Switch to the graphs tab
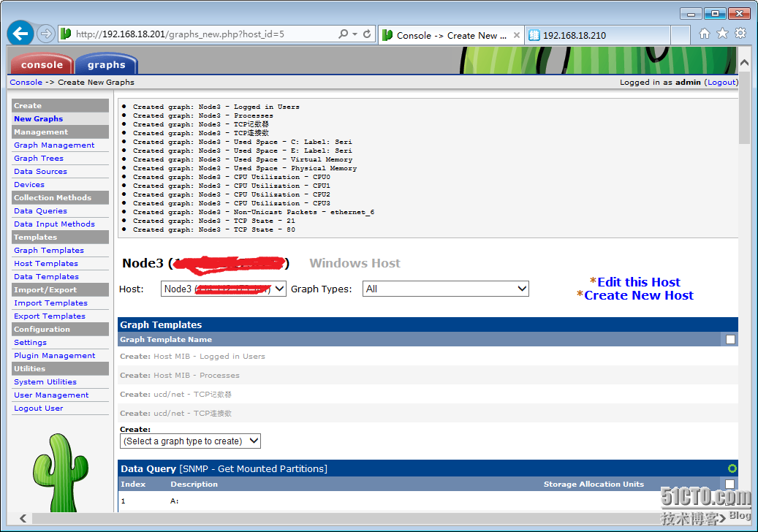Screen dimensions: 758x532 [106, 65]
